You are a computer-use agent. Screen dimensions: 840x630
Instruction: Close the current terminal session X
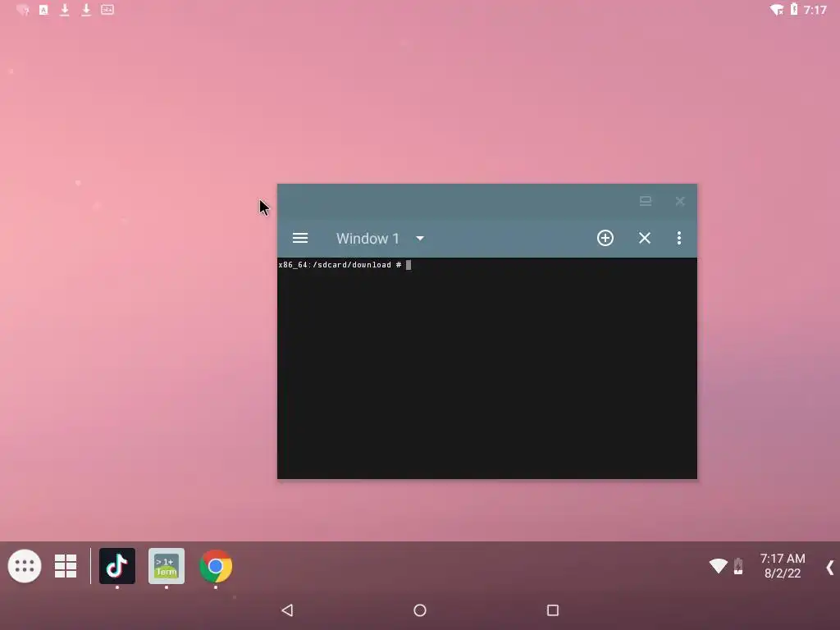click(645, 238)
